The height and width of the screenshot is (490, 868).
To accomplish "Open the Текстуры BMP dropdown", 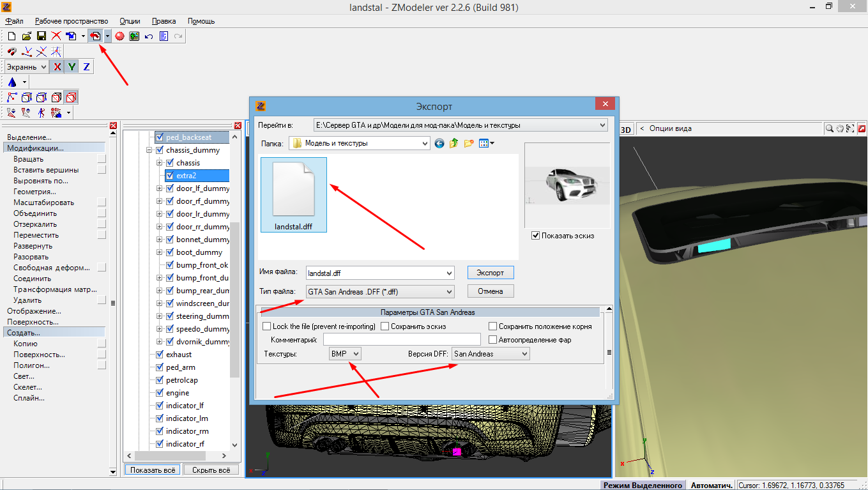I will point(345,353).
